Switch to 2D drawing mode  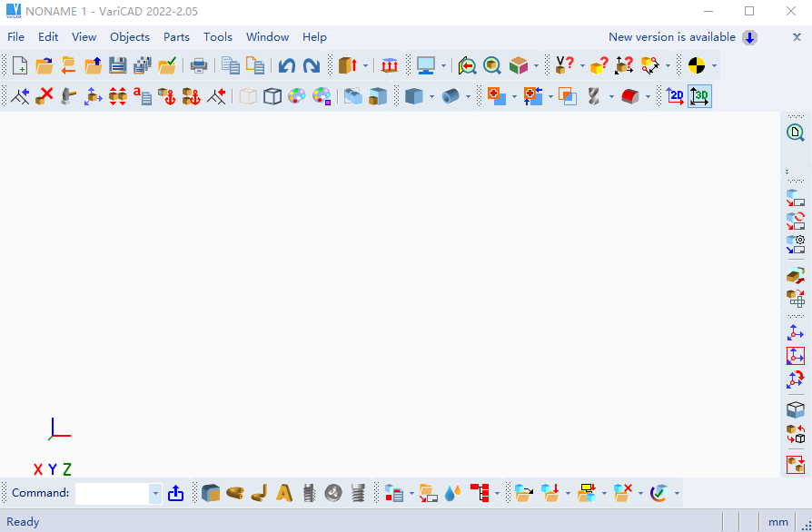point(675,96)
